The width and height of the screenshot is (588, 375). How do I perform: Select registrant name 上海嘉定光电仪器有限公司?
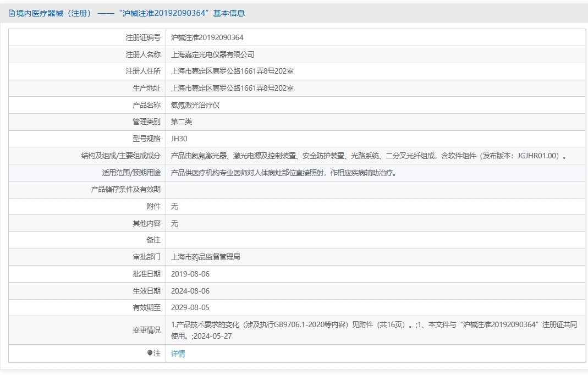[x=213, y=55]
